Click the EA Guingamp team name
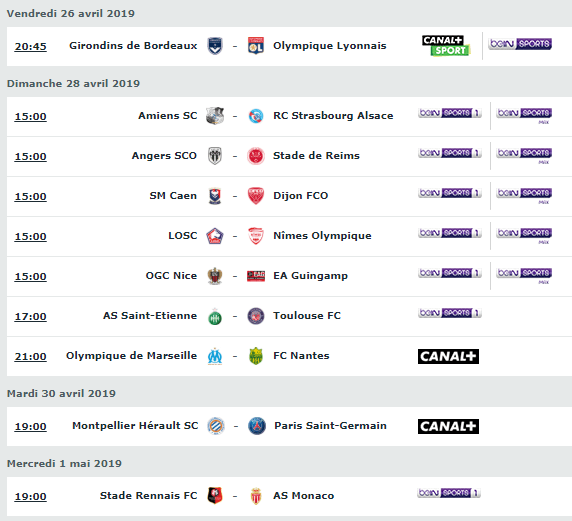Viewport: 572px width, 521px height. coord(310,276)
